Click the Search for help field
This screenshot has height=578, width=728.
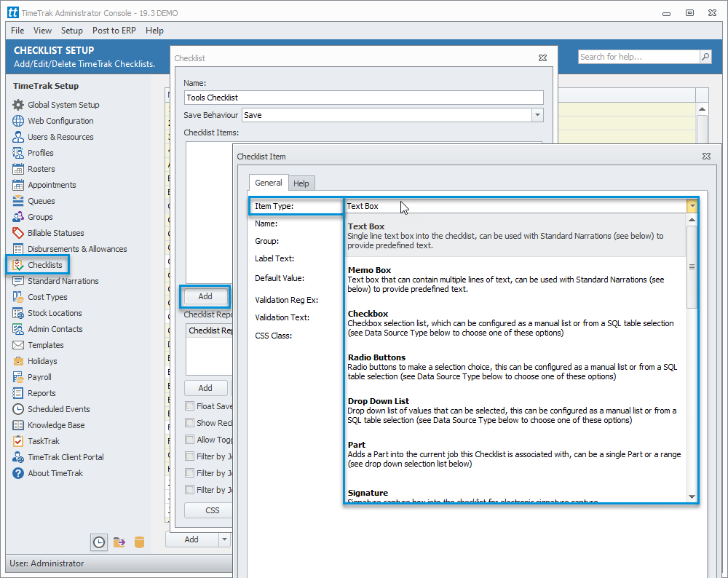[639, 57]
